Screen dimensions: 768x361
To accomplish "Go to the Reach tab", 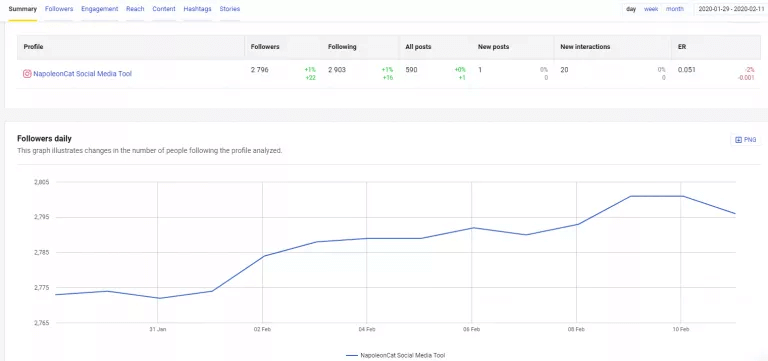I will [x=135, y=9].
